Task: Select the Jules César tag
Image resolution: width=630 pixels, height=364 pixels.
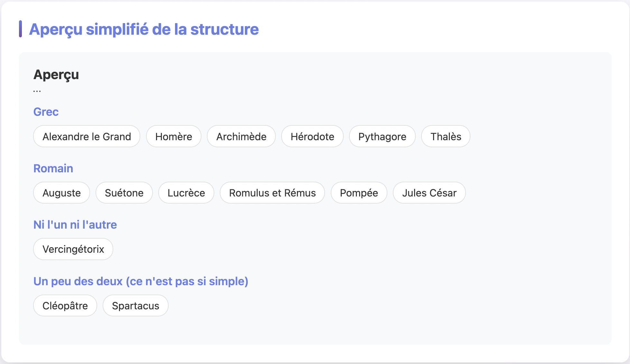Action: point(429,193)
